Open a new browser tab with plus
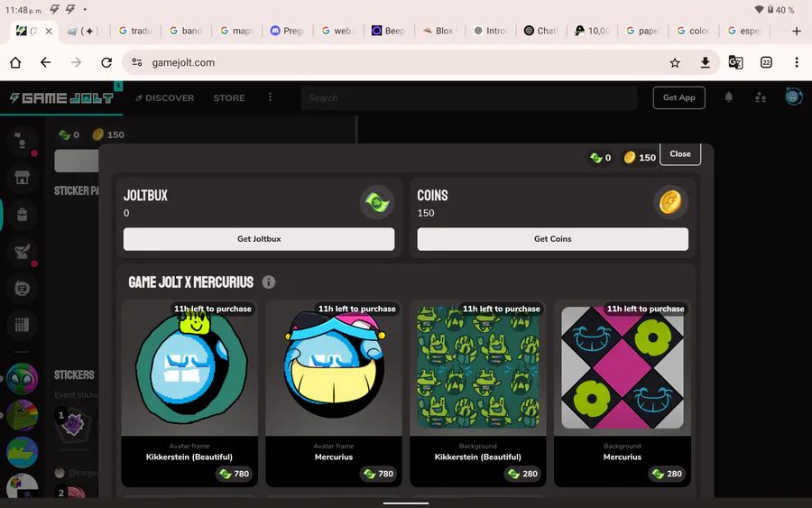This screenshot has height=508, width=812. point(797,31)
